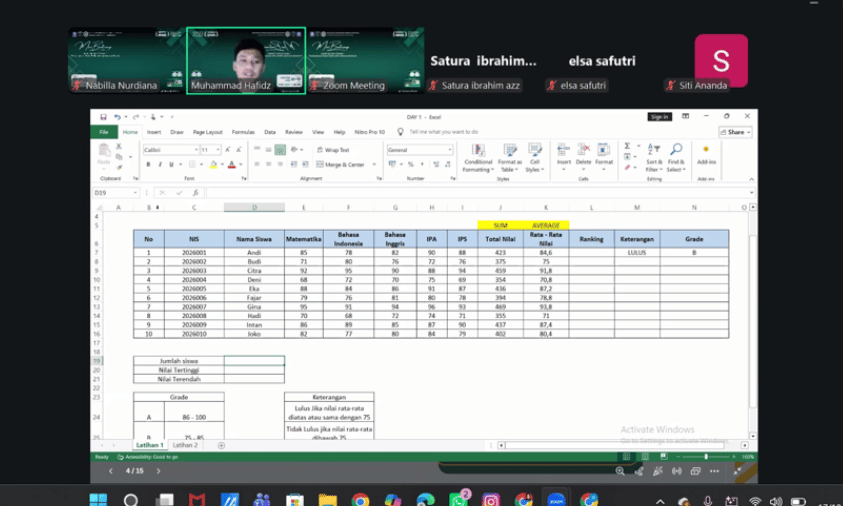
Task: Open the font size 11 dropdown
Action: click(218, 150)
